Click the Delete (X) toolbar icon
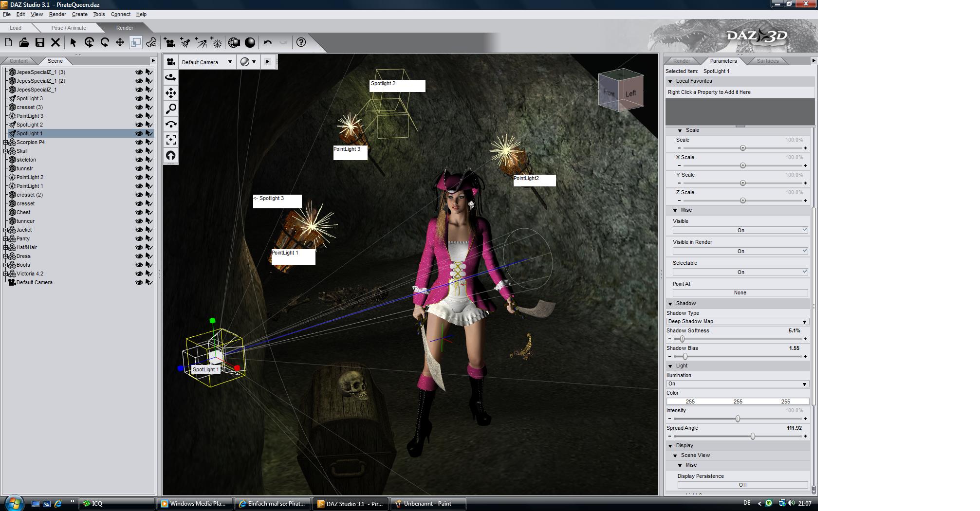This screenshot has height=511, width=980. pos(55,43)
